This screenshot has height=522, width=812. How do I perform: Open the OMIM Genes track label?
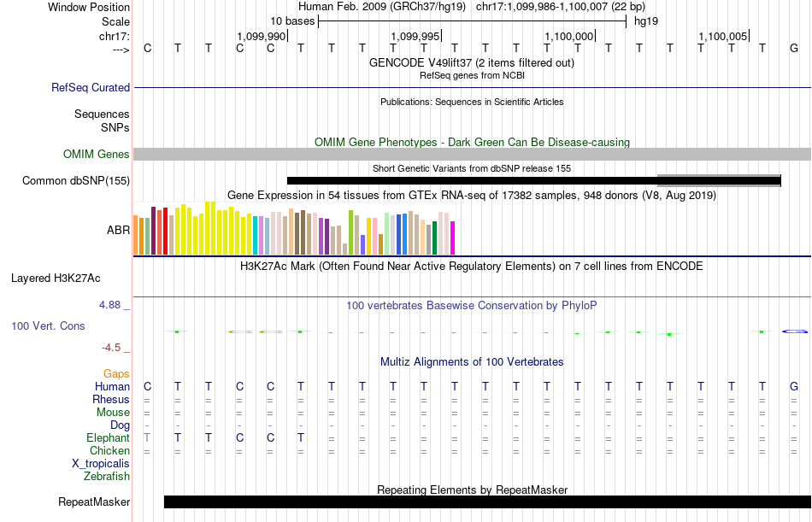coord(97,155)
